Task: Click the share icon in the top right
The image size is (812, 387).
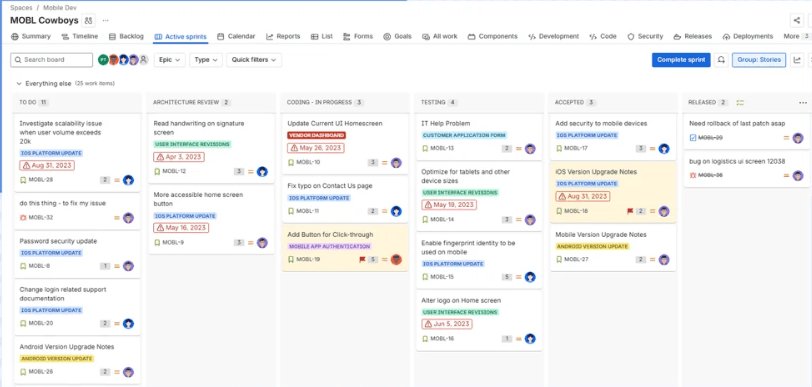Action: 796,21
